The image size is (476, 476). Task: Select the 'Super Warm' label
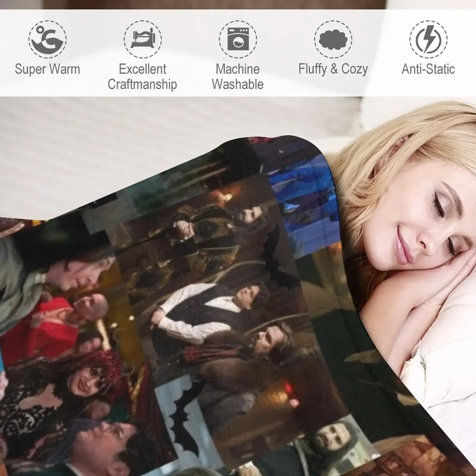coord(48,69)
